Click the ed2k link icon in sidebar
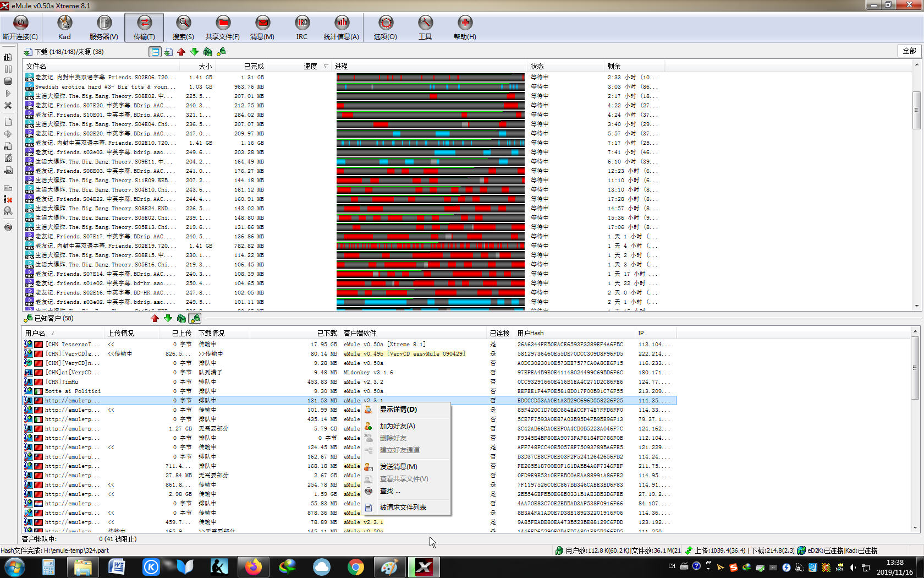This screenshot has height=578, width=924. [8, 171]
